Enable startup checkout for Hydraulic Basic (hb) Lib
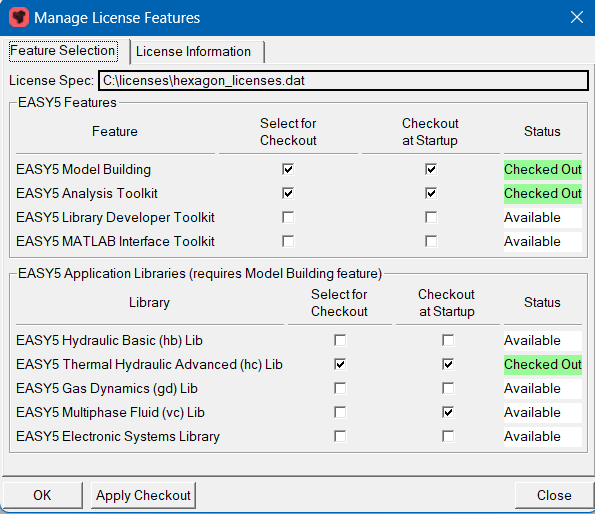Viewport: 595px width, 514px height. 448,340
